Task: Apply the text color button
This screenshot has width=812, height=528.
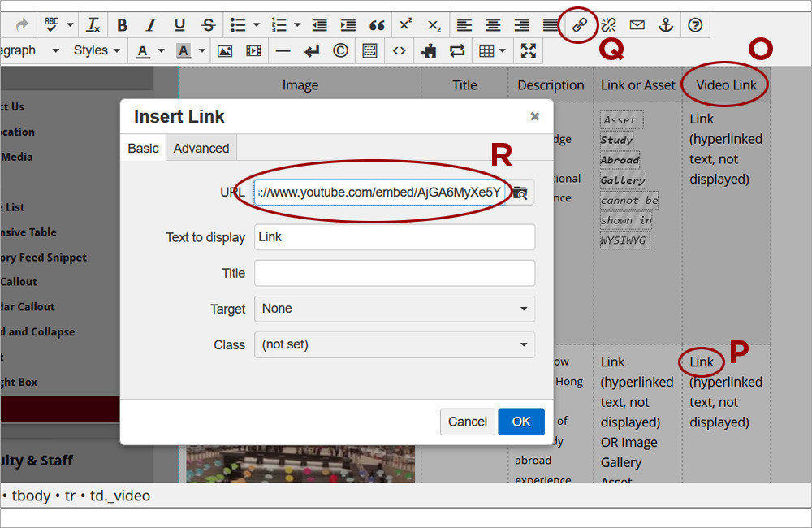Action: pyautogui.click(x=143, y=51)
